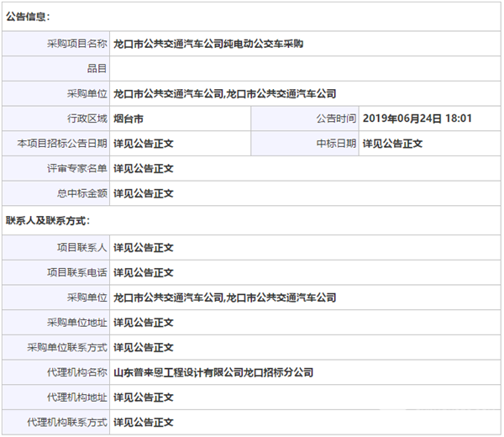Click the value beside 项目联系人
This screenshot has width=504, height=437.
143,247
